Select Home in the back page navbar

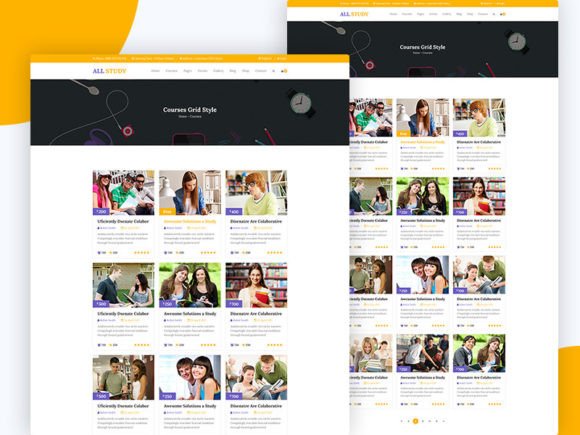tap(393, 14)
